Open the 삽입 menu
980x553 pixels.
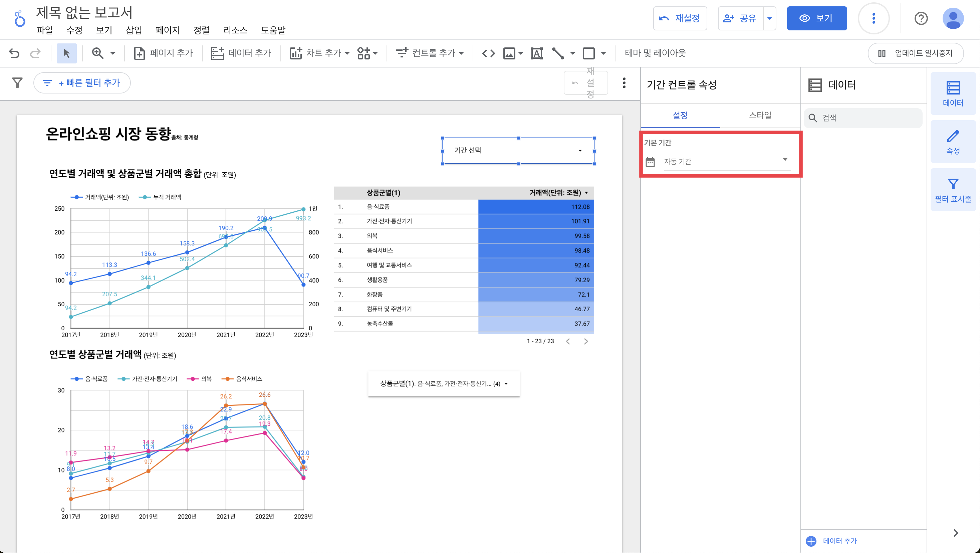[x=134, y=30]
